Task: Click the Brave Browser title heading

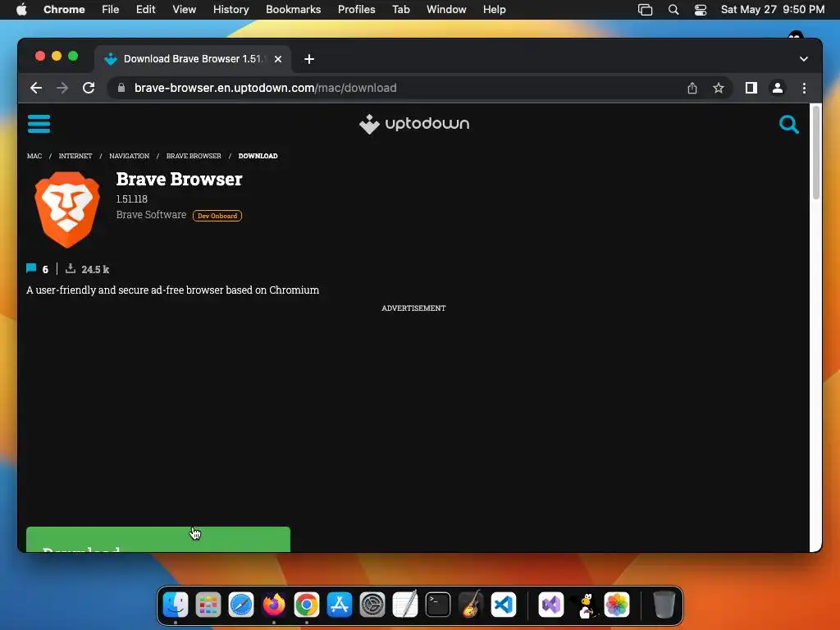Action: click(x=179, y=179)
